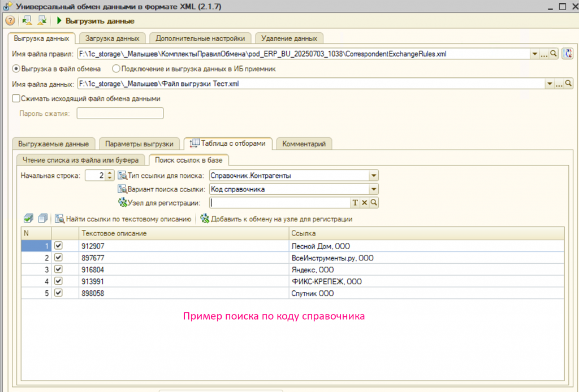
Task: Uncheck row 5 checkbox for 898058
Action: coord(58,293)
